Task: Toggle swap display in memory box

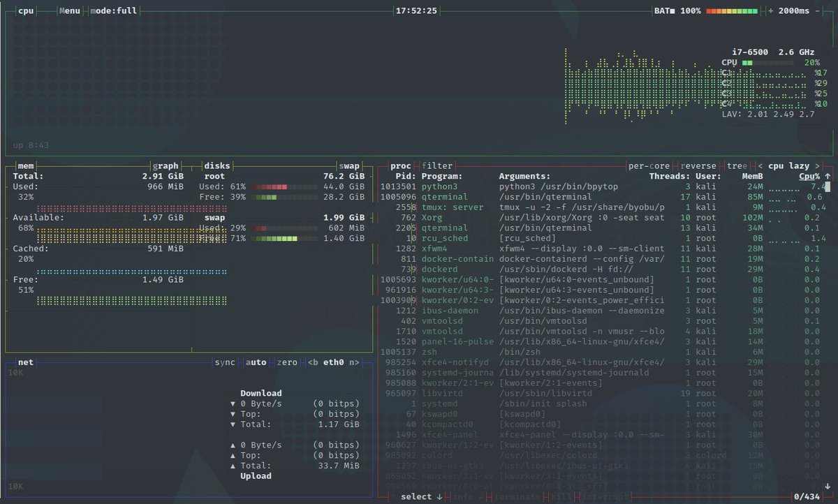Action: [349, 166]
